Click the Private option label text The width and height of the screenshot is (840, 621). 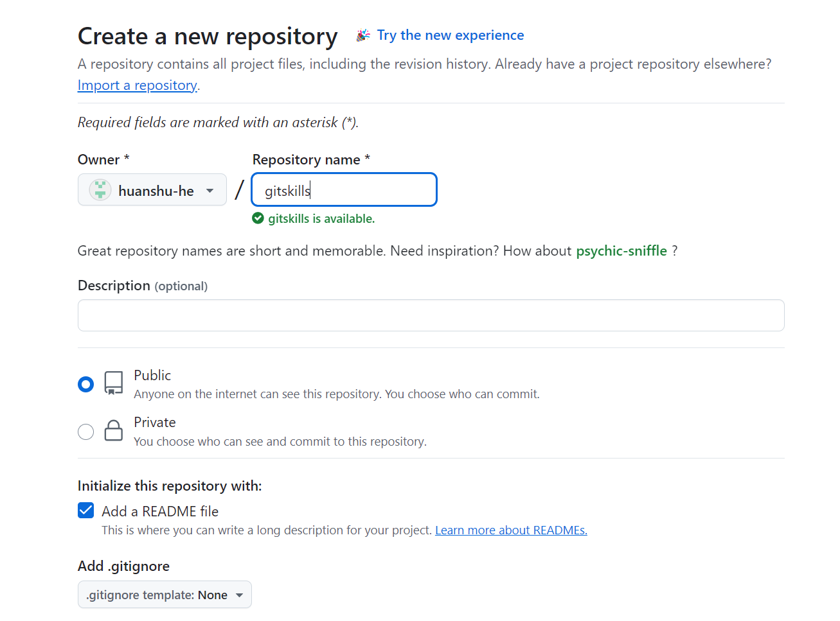[155, 423]
